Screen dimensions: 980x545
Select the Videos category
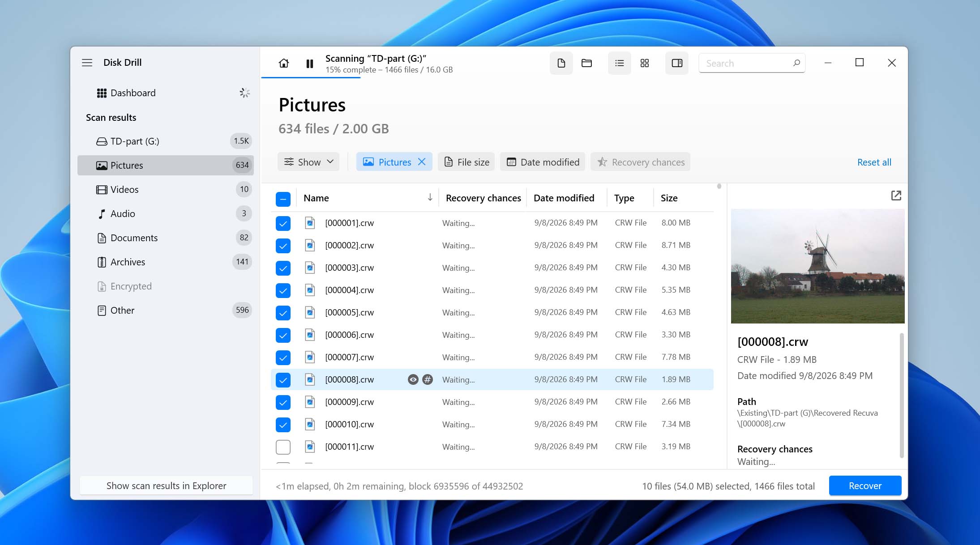tap(165, 190)
